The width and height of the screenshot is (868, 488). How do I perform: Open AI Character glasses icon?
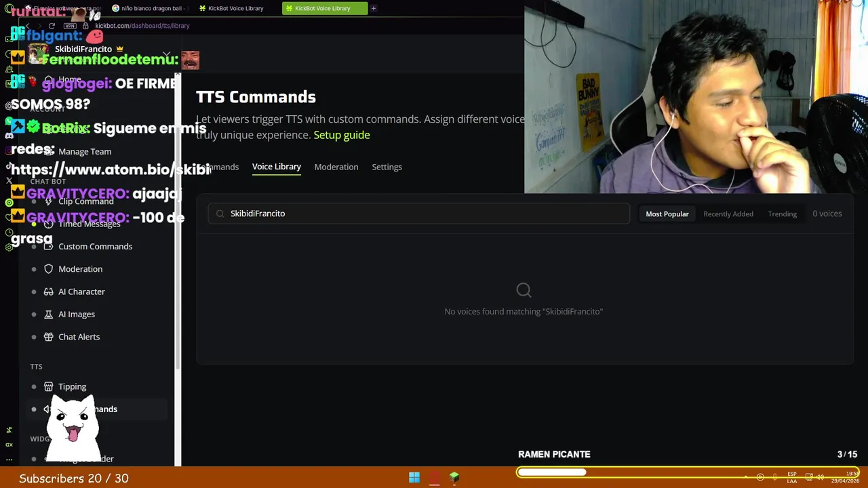(x=48, y=291)
